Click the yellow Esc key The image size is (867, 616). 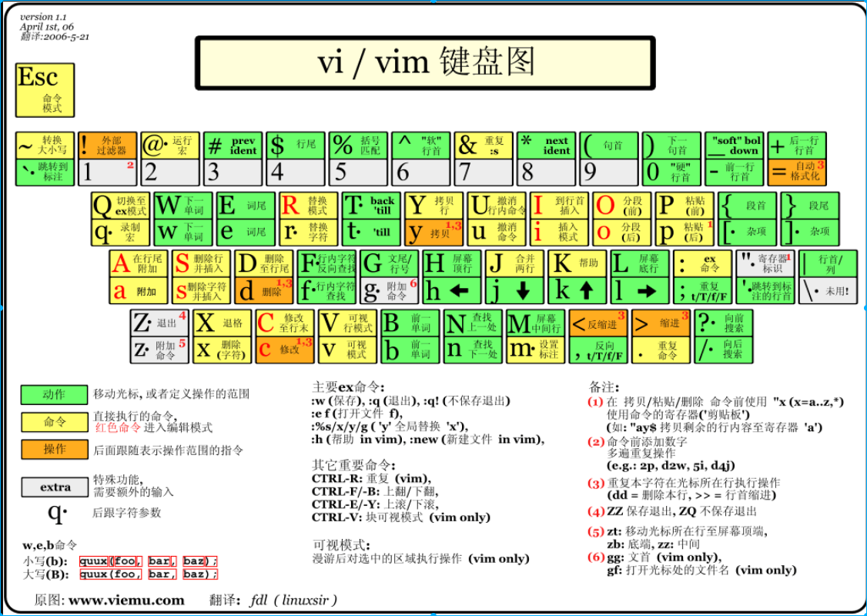pos(45,90)
